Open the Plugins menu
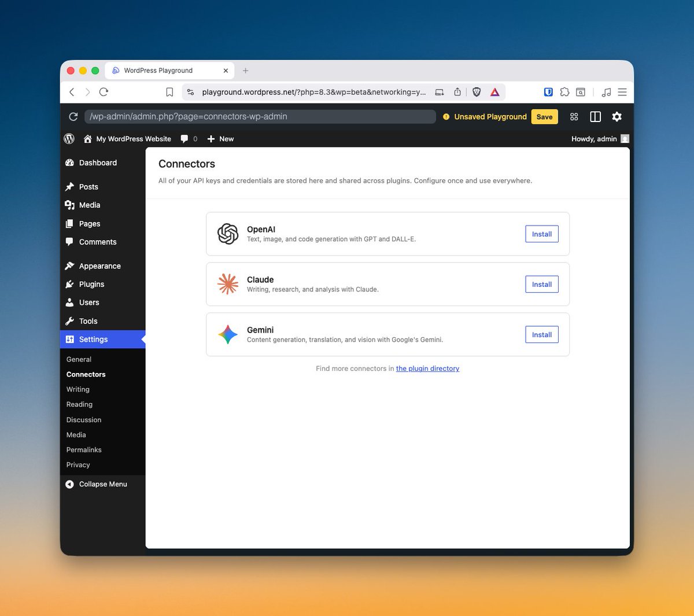This screenshot has width=694, height=616. tap(103, 284)
